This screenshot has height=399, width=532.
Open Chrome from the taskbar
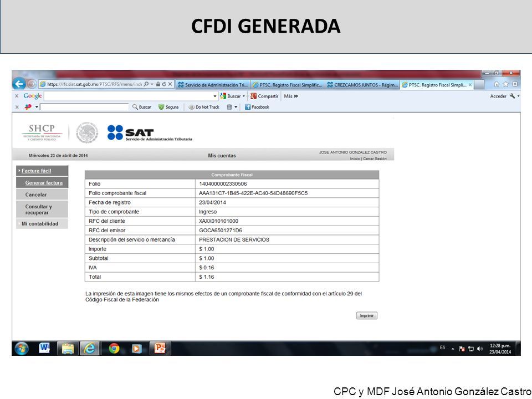click(114, 349)
